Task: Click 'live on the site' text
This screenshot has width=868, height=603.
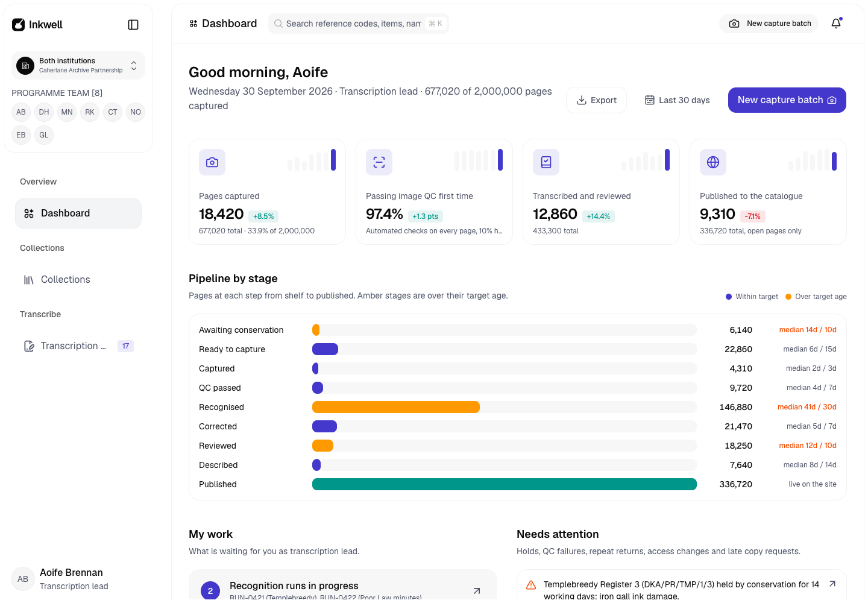Action: [813, 484]
